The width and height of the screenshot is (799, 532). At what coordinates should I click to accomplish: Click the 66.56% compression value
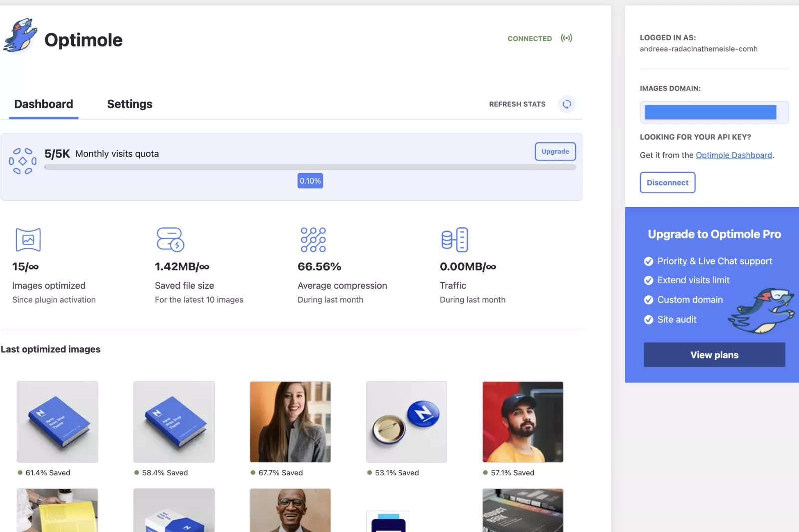click(x=319, y=266)
